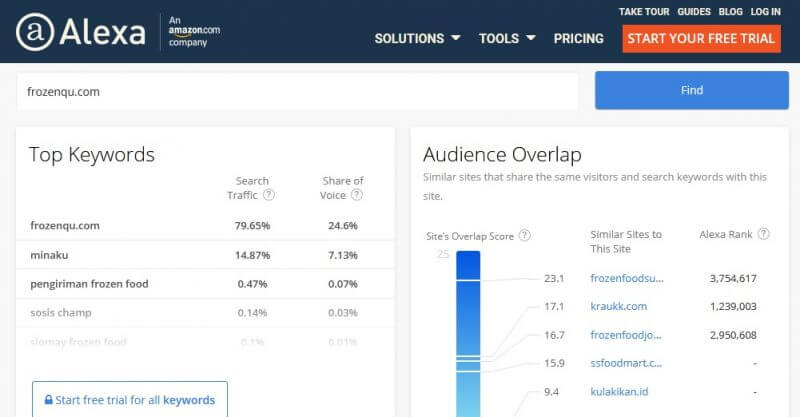The image size is (800, 417).
Task: Select the sosis champ keyword
Action: [x=61, y=312]
